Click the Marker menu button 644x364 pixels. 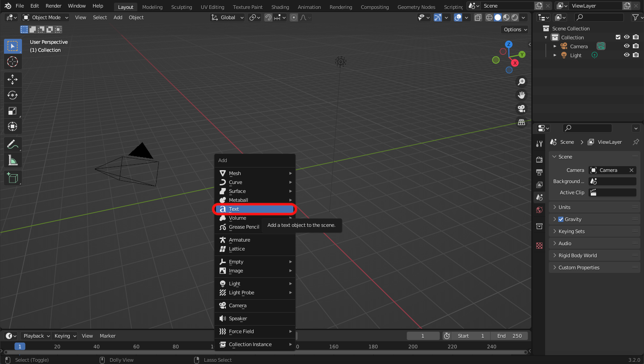[x=107, y=336]
